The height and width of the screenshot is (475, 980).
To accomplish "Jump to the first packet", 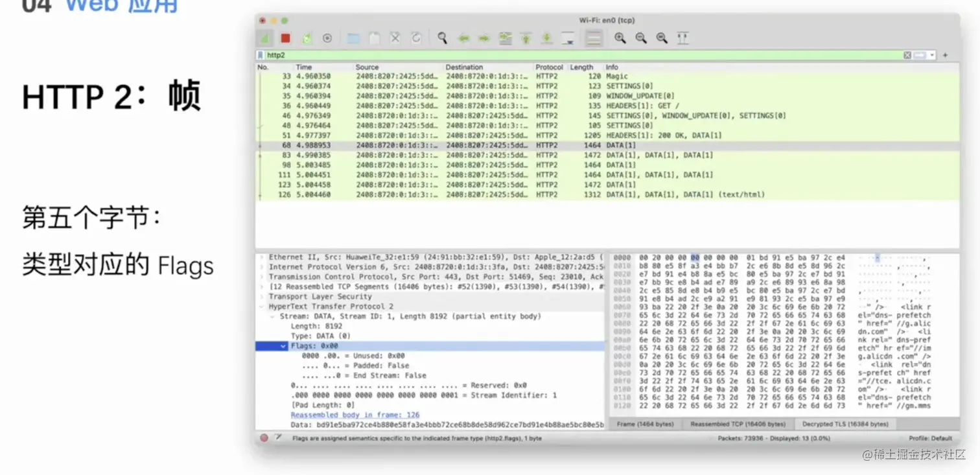I will pos(526,38).
